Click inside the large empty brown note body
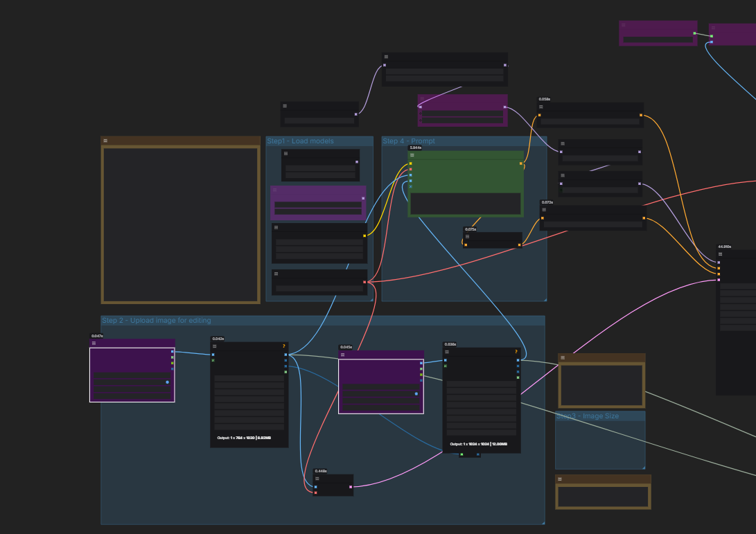 180,224
